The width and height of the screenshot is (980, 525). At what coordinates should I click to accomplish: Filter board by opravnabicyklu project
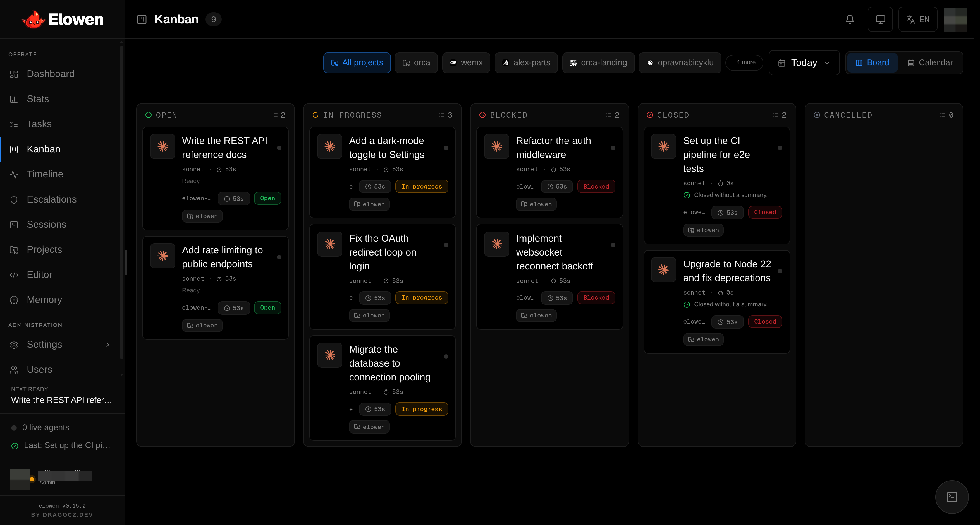click(680, 63)
